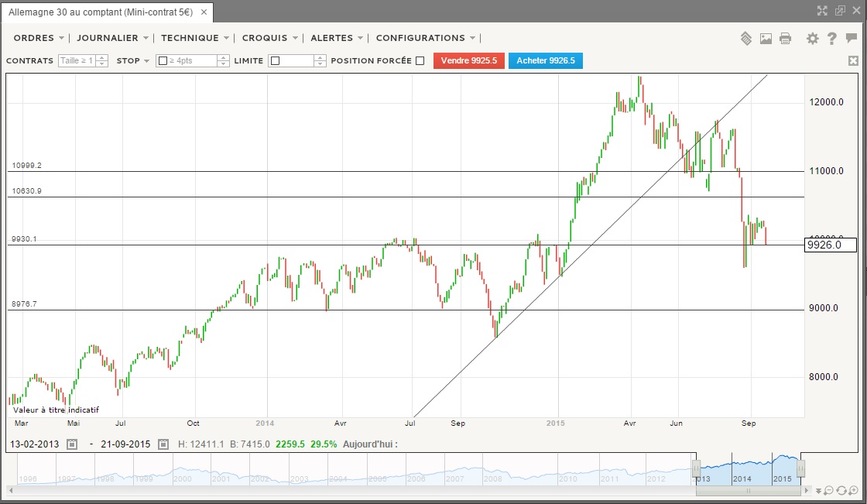Click the feedback speech bubble icon
The width and height of the screenshot is (867, 504).
[852, 38]
